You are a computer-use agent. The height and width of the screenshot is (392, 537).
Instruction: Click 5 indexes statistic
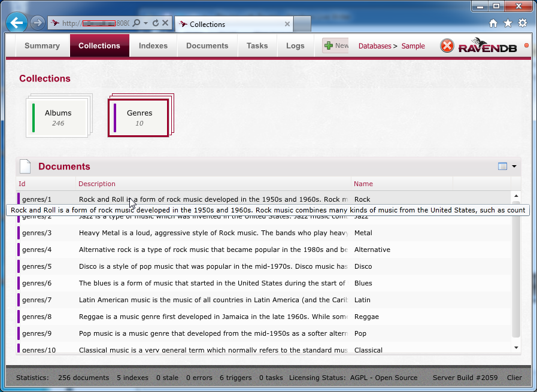tap(132, 378)
